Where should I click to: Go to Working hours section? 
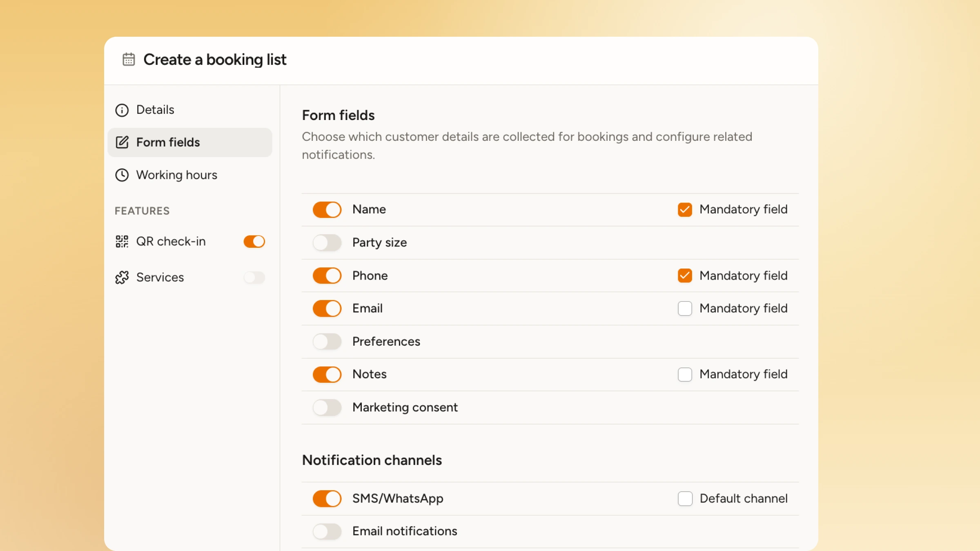click(190, 175)
